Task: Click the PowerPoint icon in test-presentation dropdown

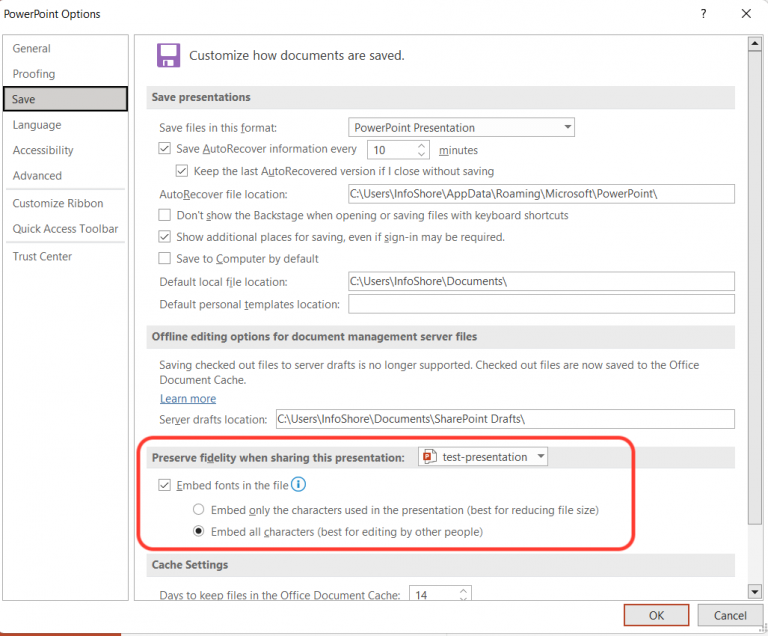Action: tap(429, 457)
